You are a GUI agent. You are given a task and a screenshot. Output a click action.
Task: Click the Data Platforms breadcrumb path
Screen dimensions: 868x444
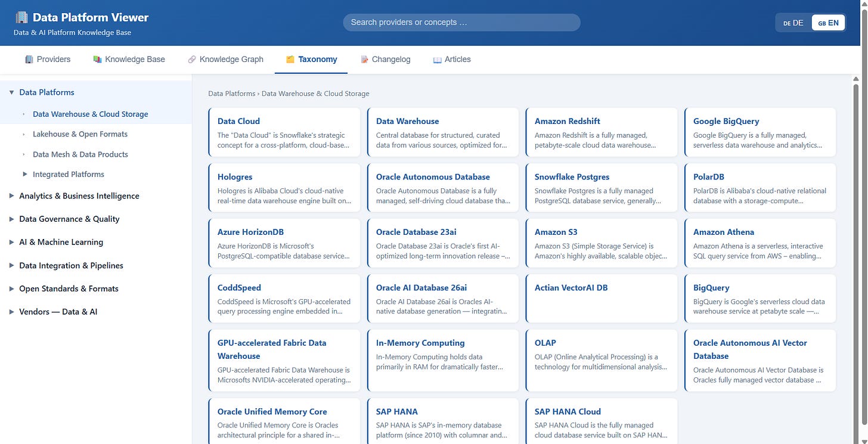point(231,94)
